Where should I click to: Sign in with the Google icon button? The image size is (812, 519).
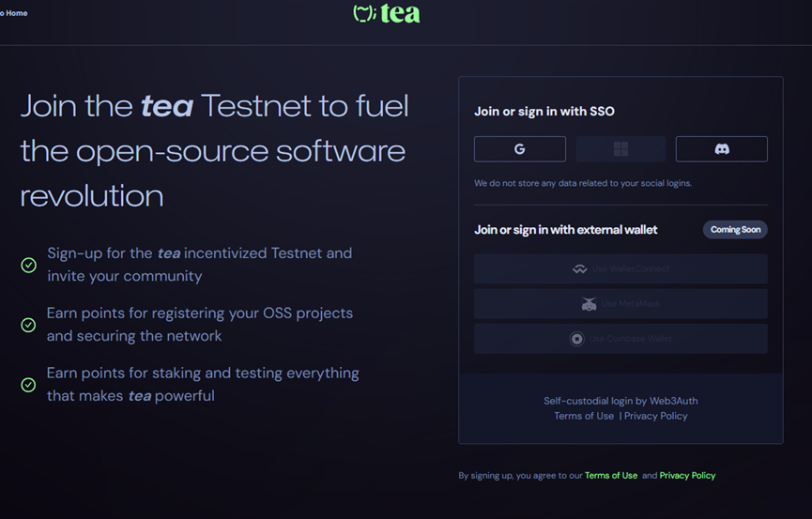519,149
